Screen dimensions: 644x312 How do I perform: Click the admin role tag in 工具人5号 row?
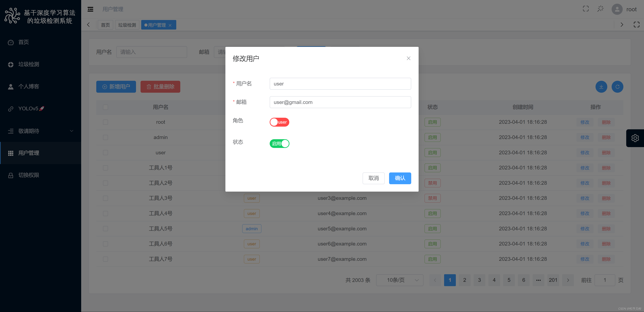pos(252,229)
